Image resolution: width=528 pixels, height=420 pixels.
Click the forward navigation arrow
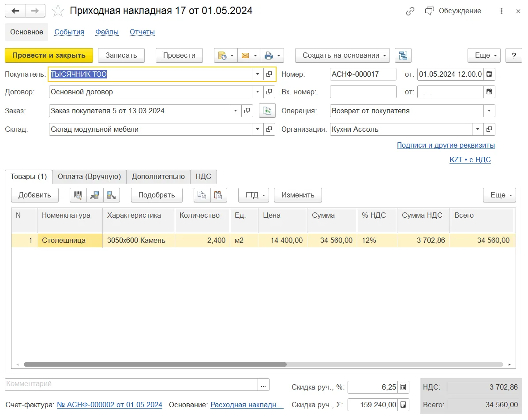click(35, 11)
